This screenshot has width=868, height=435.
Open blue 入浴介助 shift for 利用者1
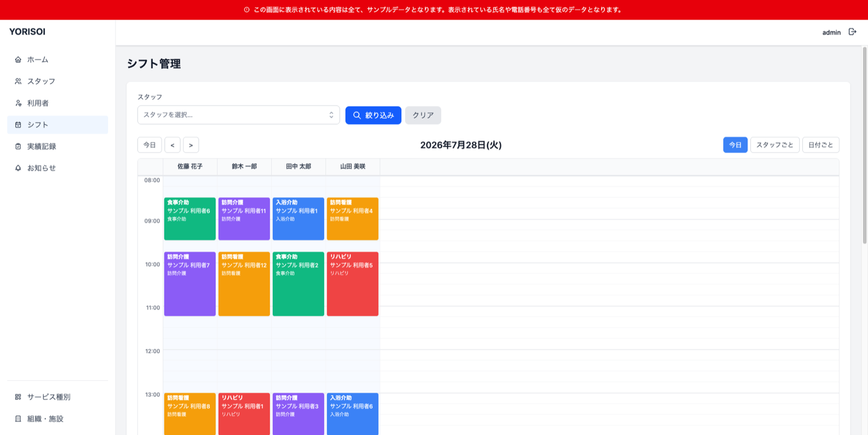298,219
